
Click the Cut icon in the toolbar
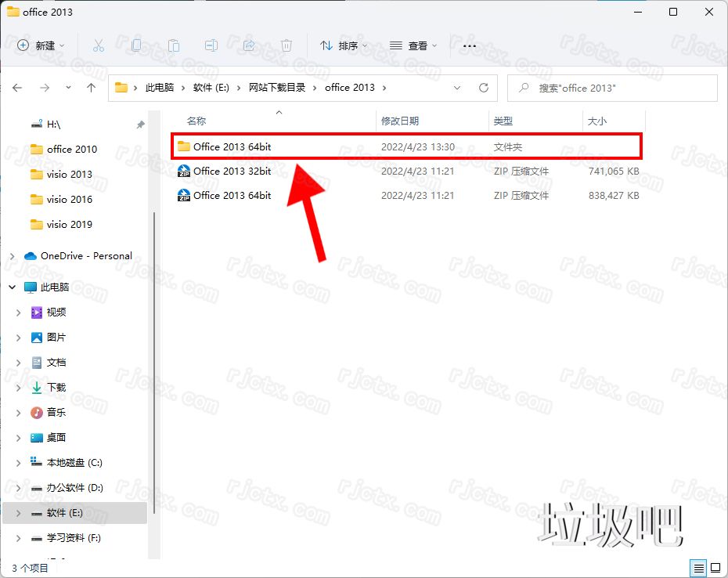point(99,45)
